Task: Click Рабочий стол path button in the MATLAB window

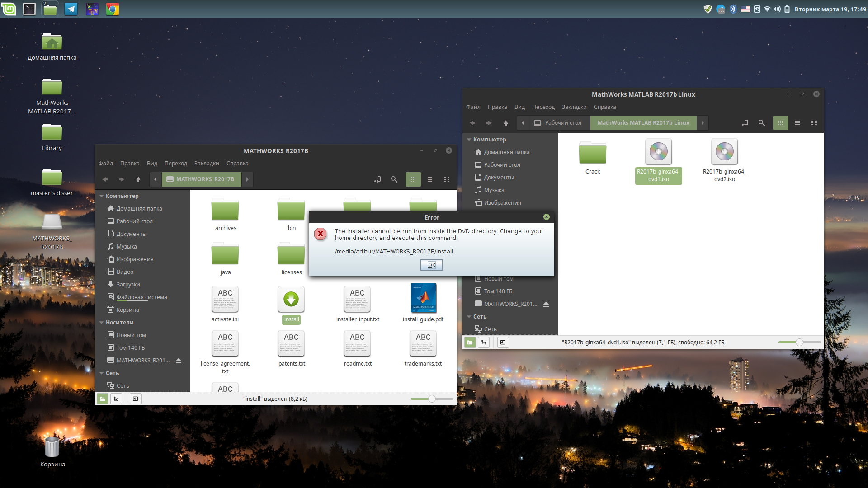Action: 559,123
